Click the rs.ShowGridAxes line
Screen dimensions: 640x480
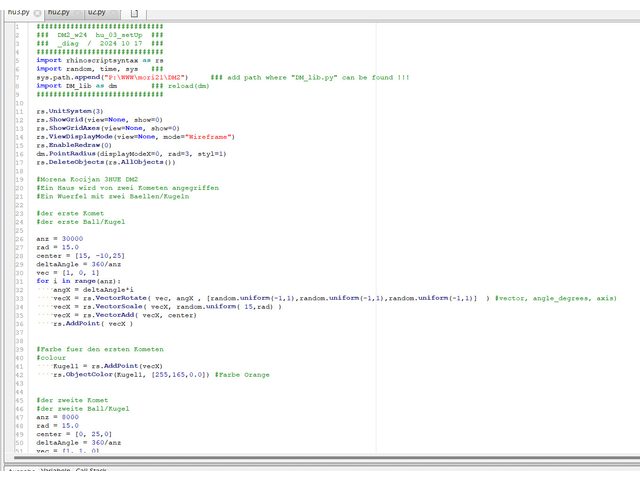[x=108, y=129]
